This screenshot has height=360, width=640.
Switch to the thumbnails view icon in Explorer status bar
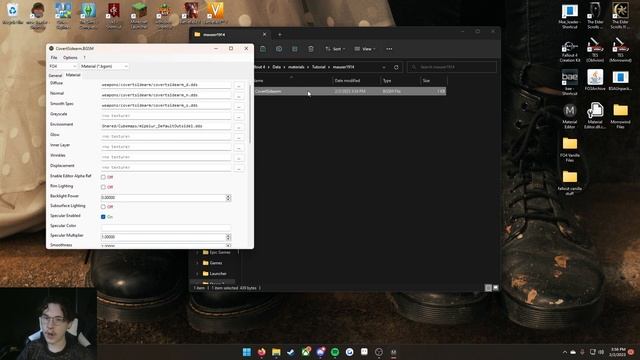click(x=496, y=288)
